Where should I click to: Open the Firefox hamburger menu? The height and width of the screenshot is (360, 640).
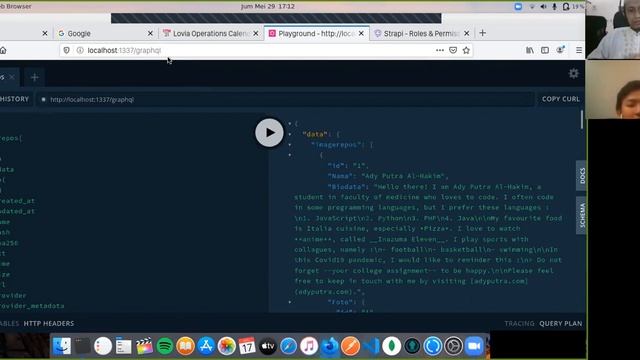tap(579, 50)
